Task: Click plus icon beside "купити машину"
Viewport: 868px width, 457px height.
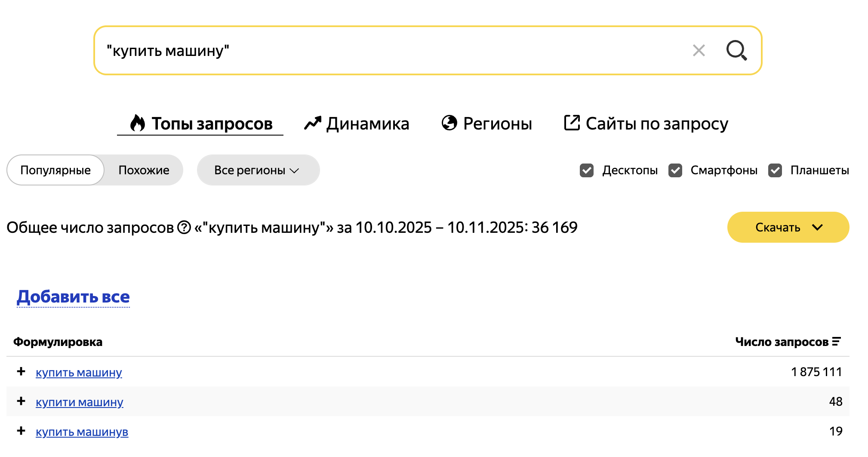Action: [x=21, y=401]
